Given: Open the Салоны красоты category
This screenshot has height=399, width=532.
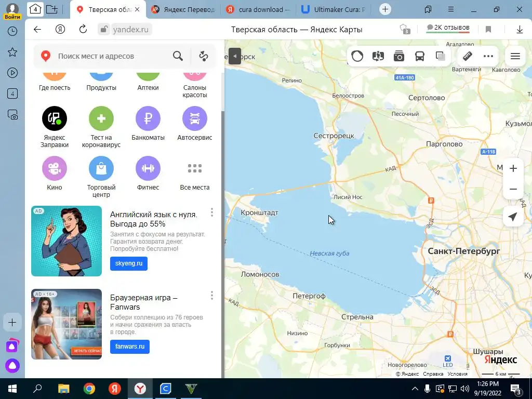Looking at the screenshot, I should tap(195, 85).
